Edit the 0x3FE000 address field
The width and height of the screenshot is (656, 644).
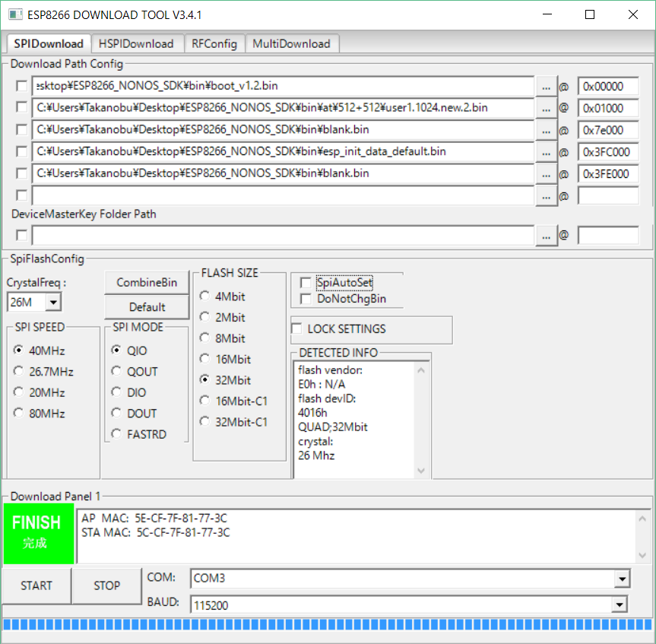point(608,173)
